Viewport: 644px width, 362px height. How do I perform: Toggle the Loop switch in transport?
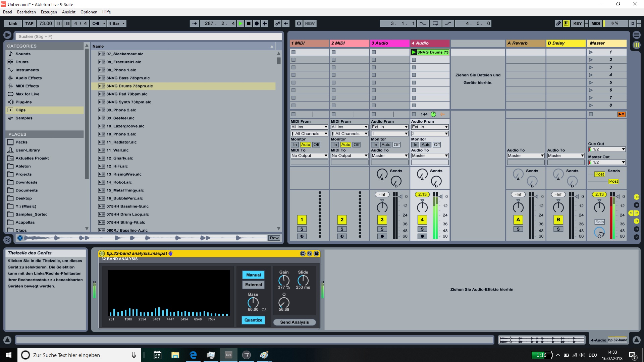435,23
